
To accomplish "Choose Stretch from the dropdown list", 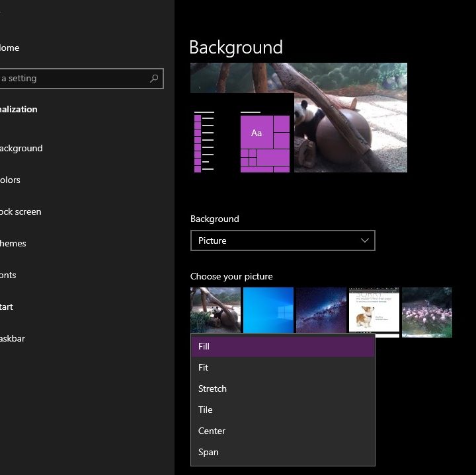I will [283, 388].
